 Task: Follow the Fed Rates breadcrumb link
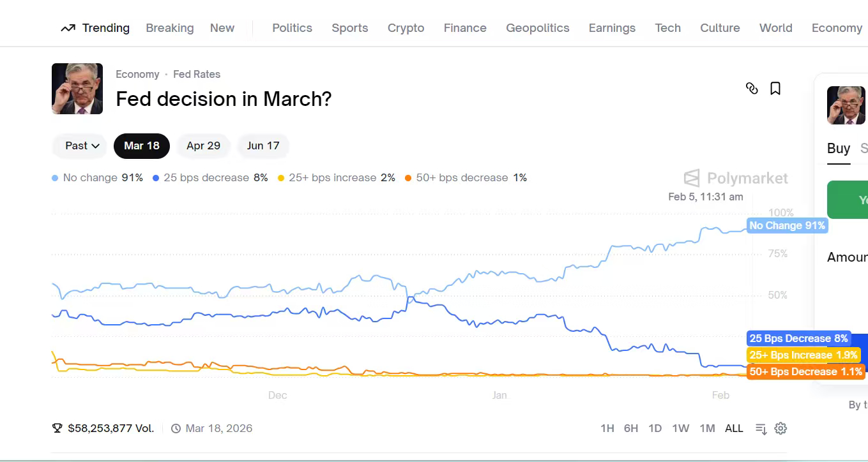pos(197,74)
